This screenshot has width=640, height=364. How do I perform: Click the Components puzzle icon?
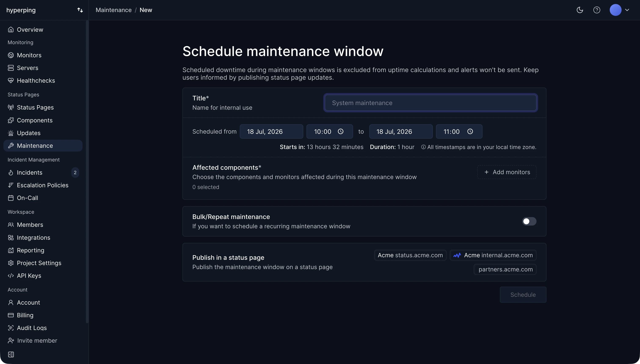(x=11, y=120)
